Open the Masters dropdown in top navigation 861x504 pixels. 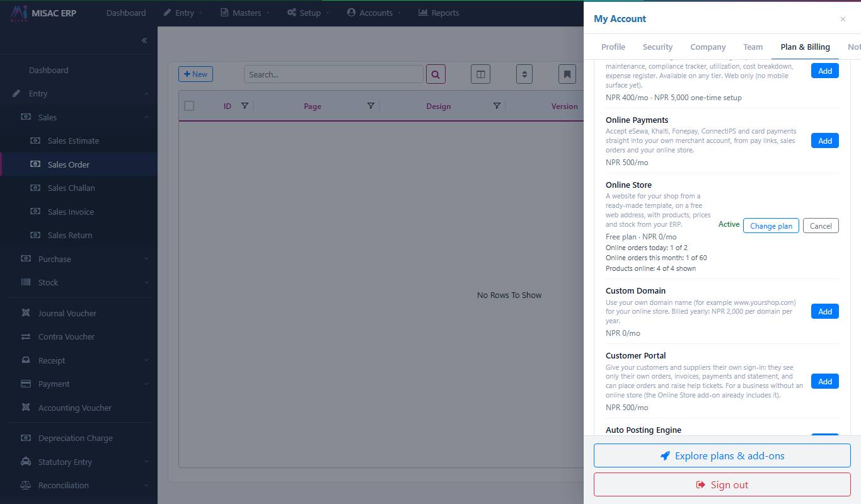coord(245,13)
